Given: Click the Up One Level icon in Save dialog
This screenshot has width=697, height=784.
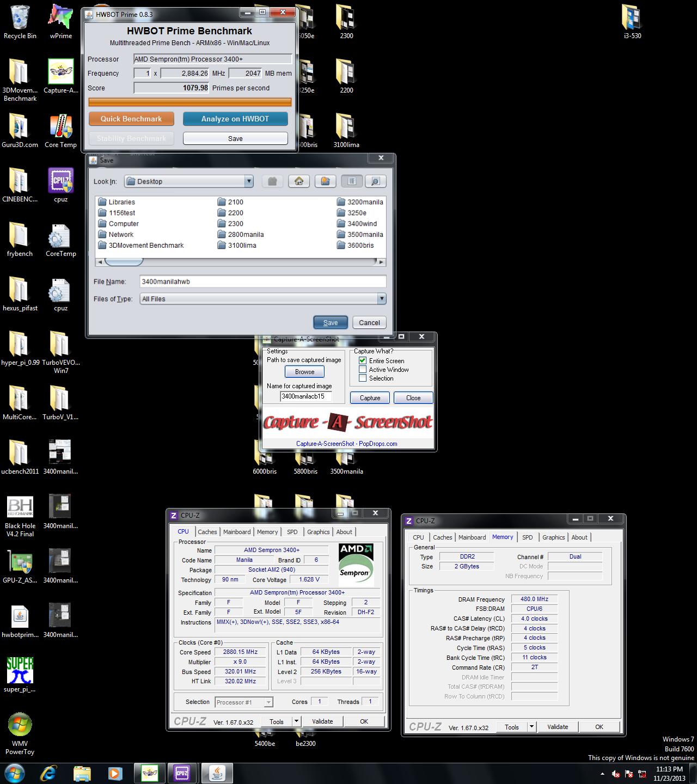Looking at the screenshot, I should pyautogui.click(x=272, y=181).
